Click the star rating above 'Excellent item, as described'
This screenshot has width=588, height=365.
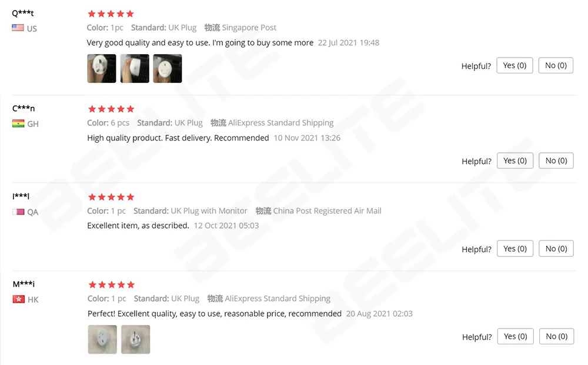coord(111,197)
